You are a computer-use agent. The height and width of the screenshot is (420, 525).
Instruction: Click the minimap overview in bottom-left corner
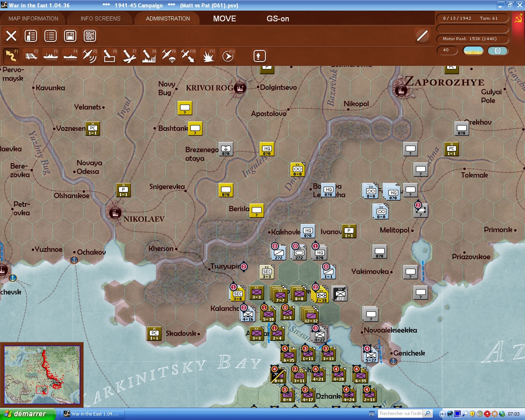42,375
